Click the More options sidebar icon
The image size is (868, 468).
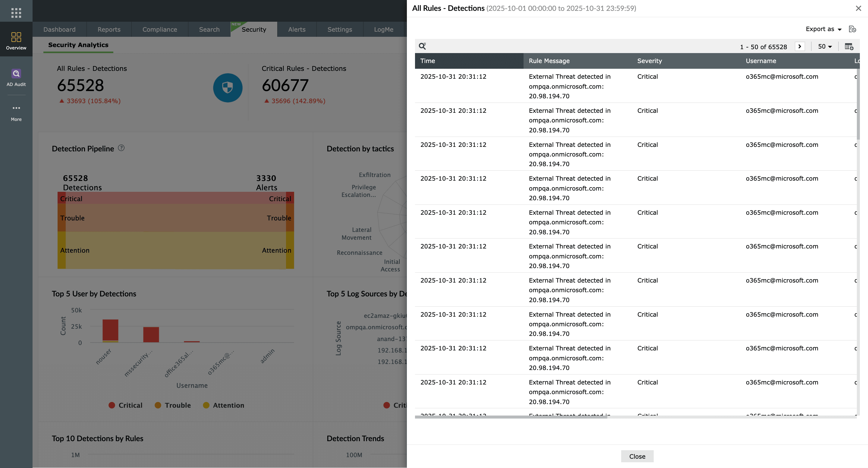pyautogui.click(x=16, y=111)
